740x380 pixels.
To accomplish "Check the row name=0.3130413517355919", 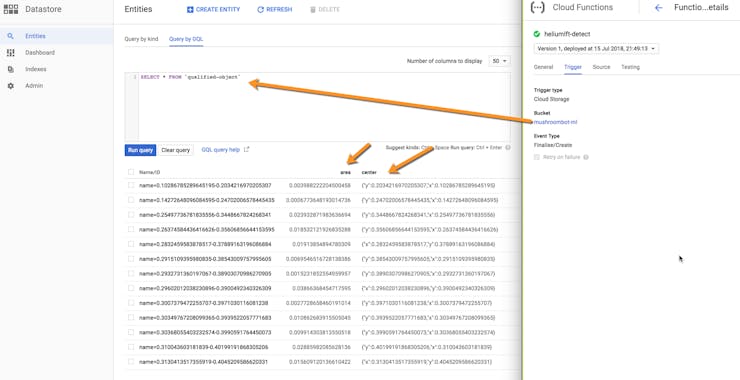I will (x=131, y=362).
